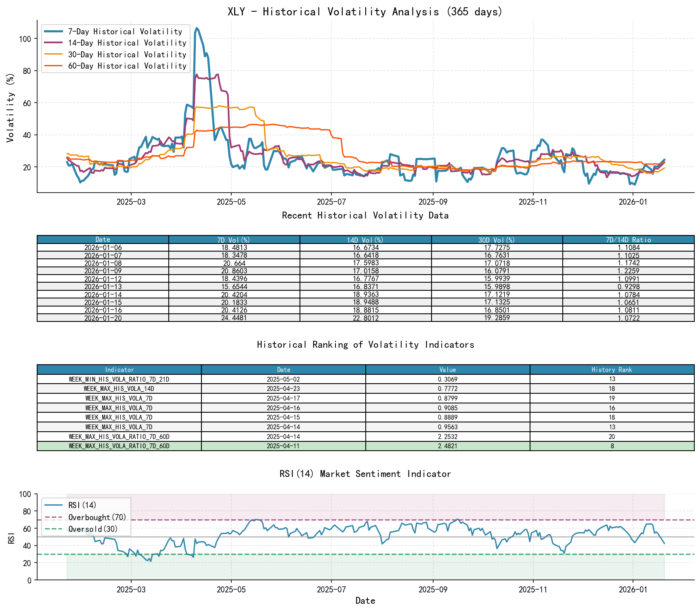Click the Oversold(30) dashed legend marker
This screenshot has width=700, height=611.
pyautogui.click(x=57, y=529)
